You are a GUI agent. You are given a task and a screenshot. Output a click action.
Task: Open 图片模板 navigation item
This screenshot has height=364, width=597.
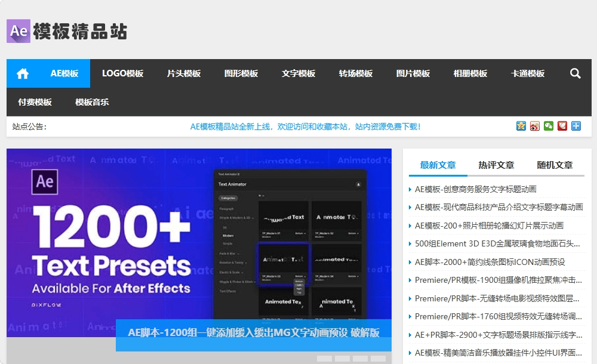pyautogui.click(x=413, y=73)
